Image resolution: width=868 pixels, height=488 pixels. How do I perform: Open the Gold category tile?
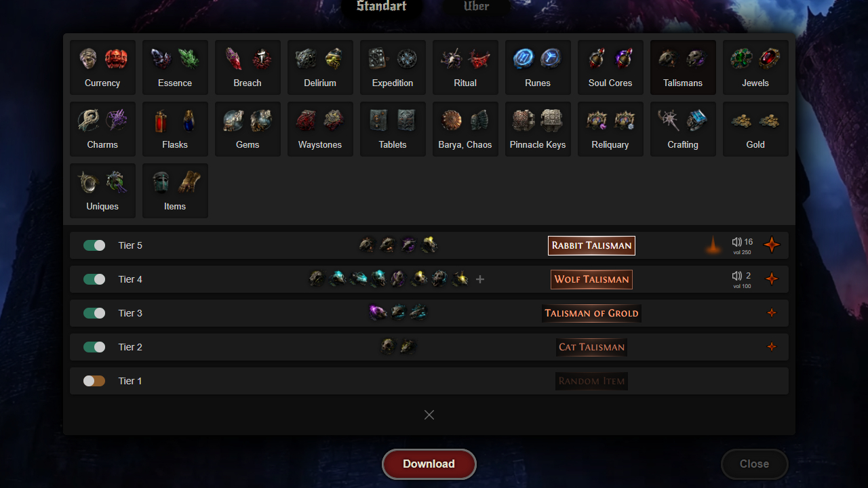point(755,129)
